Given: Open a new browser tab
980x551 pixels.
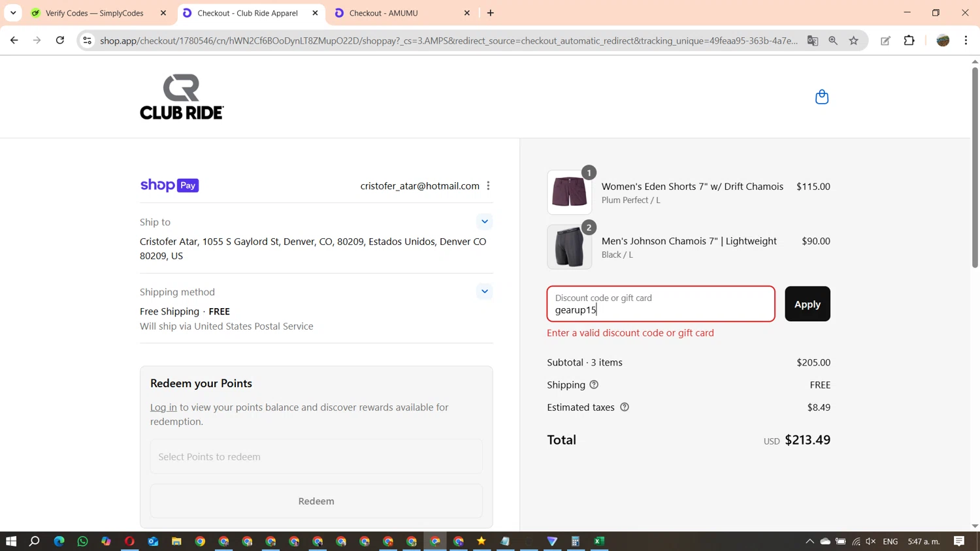Looking at the screenshot, I should [491, 13].
